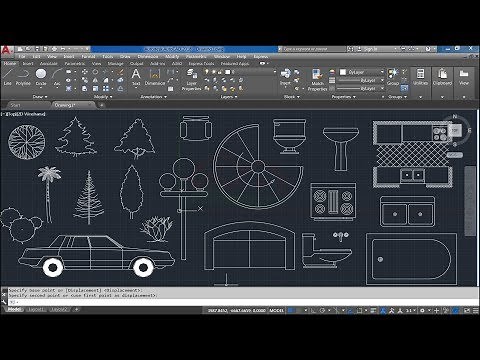This screenshot has height=360, width=480.
Task: Open the bottom ByLayer dropdown in Properties
Action: (362, 88)
